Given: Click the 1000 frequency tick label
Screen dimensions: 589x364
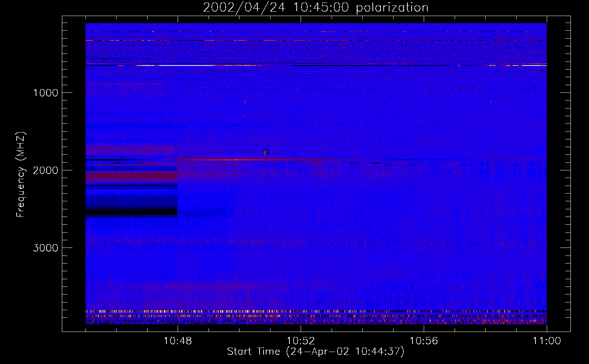Looking at the screenshot, I should click(x=46, y=93).
